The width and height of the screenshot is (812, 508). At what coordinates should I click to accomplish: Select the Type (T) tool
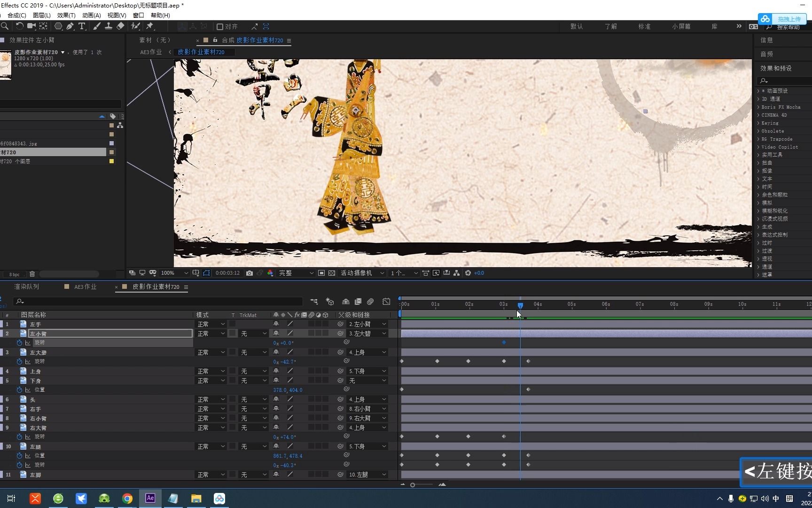(82, 26)
